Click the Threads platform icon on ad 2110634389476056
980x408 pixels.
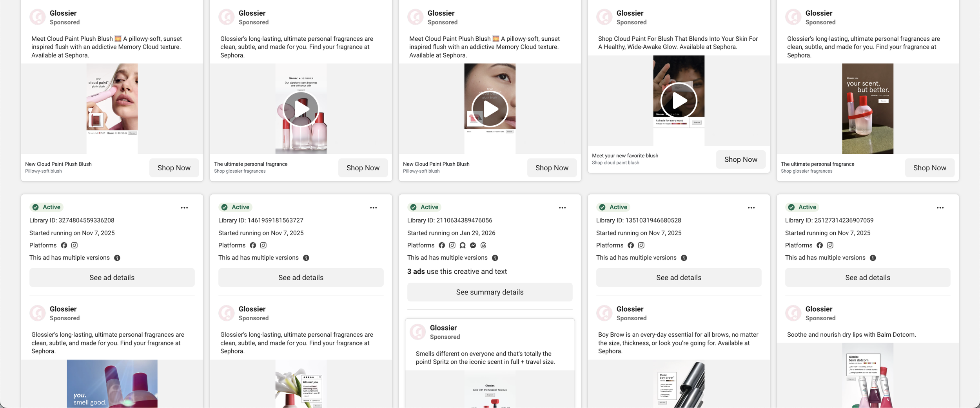point(483,245)
